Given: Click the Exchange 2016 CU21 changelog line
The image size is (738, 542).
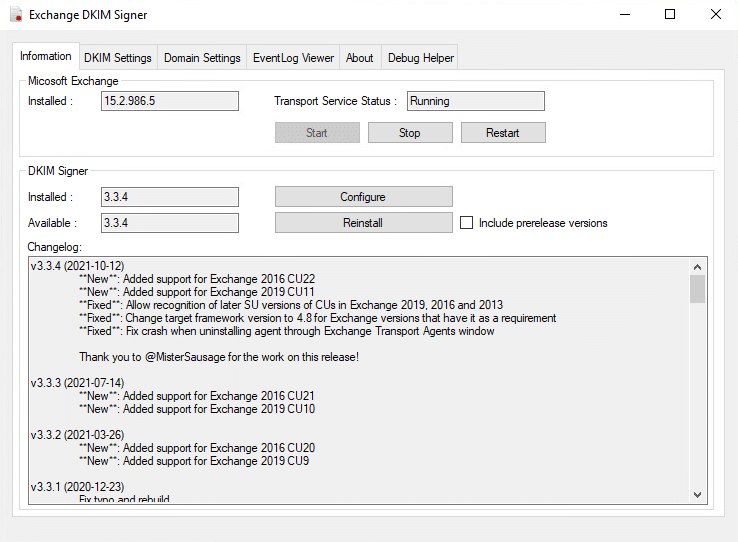Looking at the screenshot, I should click(197, 396).
